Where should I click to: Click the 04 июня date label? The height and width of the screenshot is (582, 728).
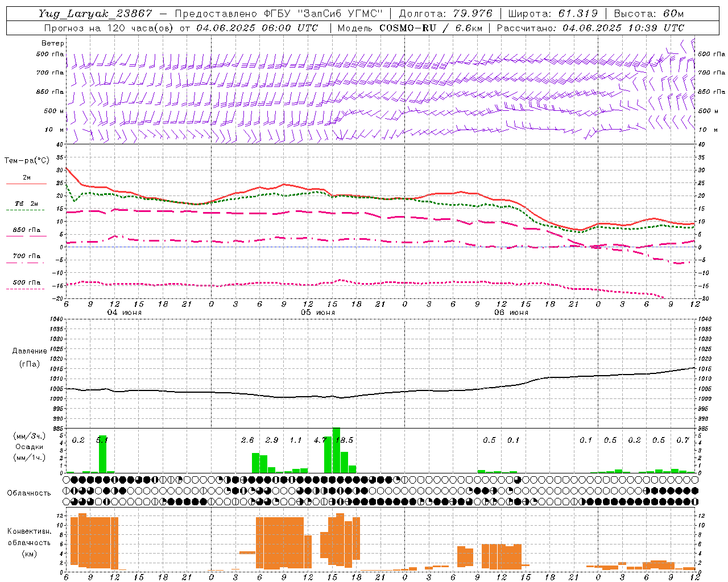point(125,313)
